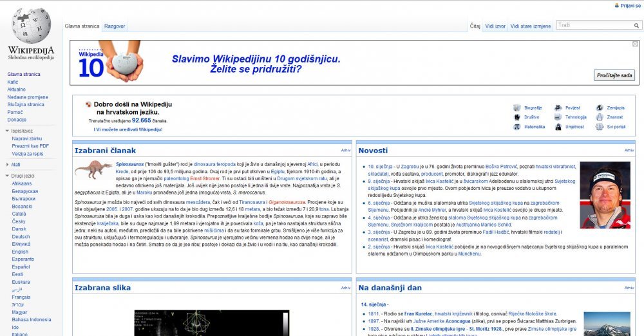Open the Arhiv link for Izabrani članak
This screenshot has width=644, height=336.
tap(346, 151)
